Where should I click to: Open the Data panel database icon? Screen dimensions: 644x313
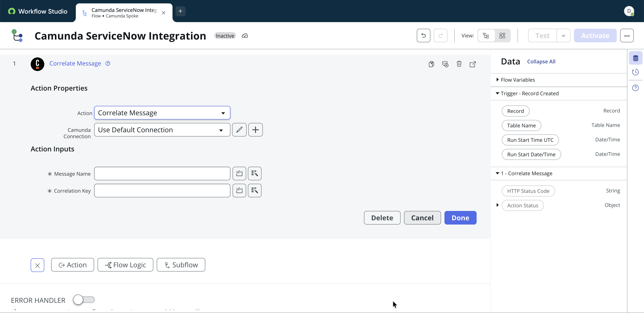[x=636, y=57]
